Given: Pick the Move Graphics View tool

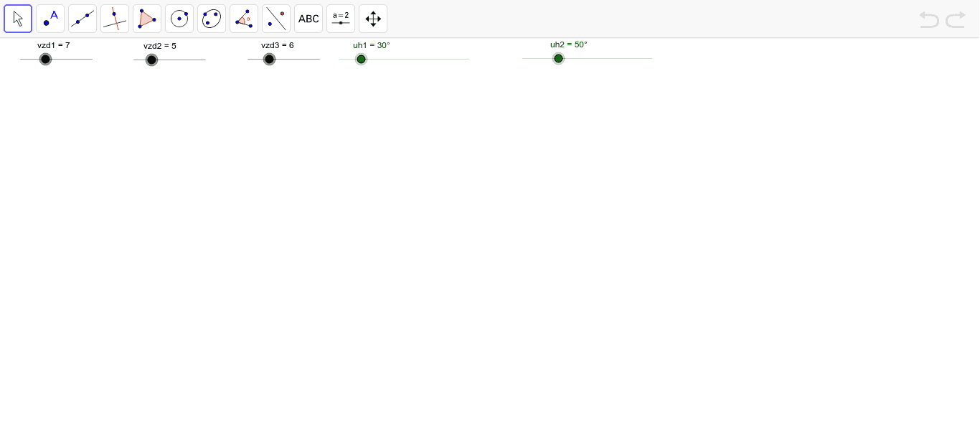Looking at the screenshot, I should pyautogui.click(x=373, y=19).
